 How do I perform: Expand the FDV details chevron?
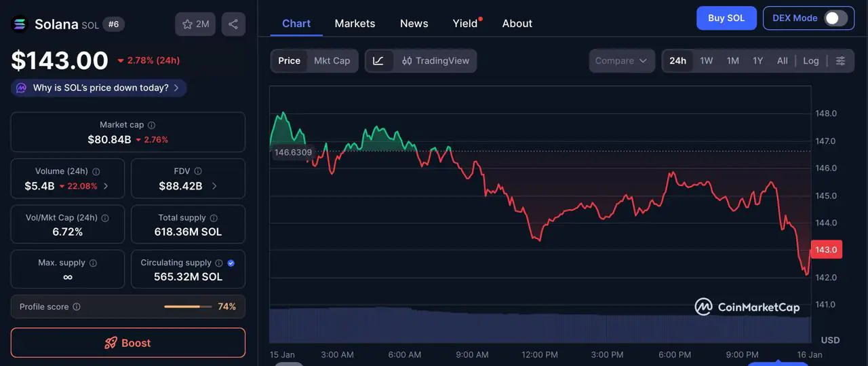(214, 186)
